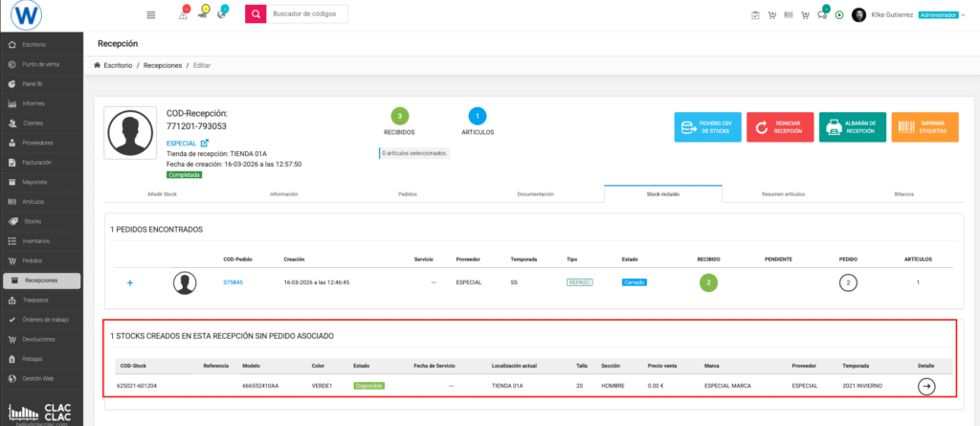Click the clipboard checklist icon in header
This screenshot has width=980, height=426.
(756, 14)
